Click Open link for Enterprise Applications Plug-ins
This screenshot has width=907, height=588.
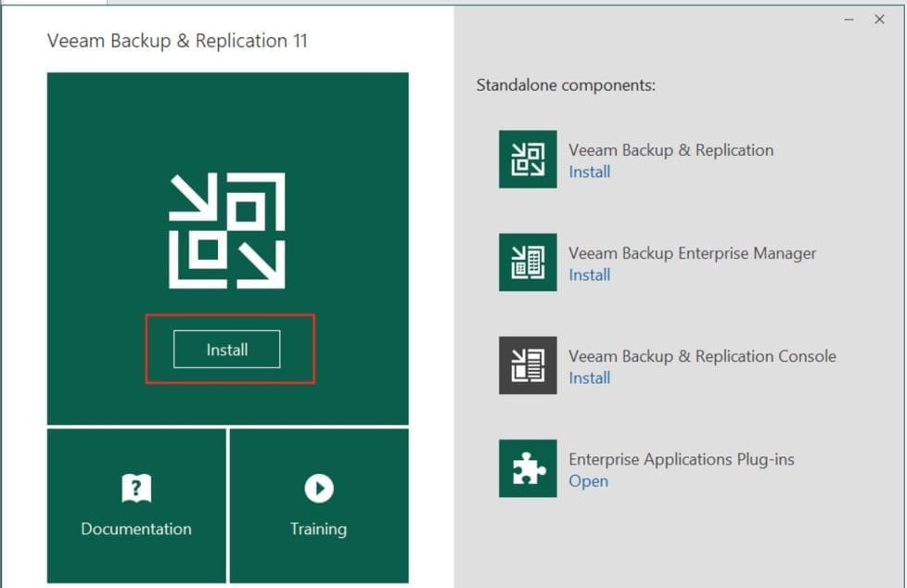click(588, 481)
